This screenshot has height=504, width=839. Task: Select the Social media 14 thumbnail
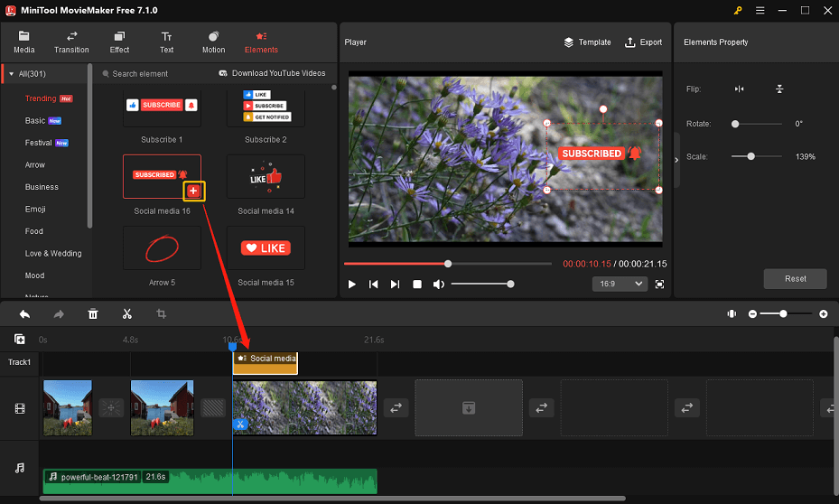tap(266, 176)
